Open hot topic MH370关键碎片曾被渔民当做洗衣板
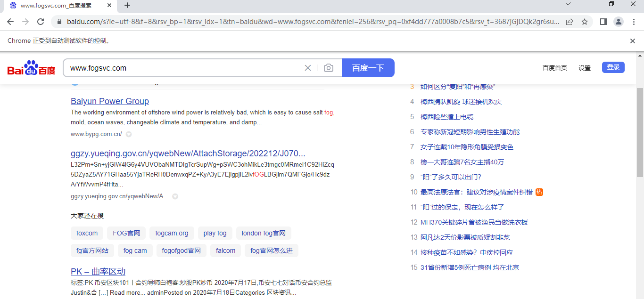 point(474,222)
